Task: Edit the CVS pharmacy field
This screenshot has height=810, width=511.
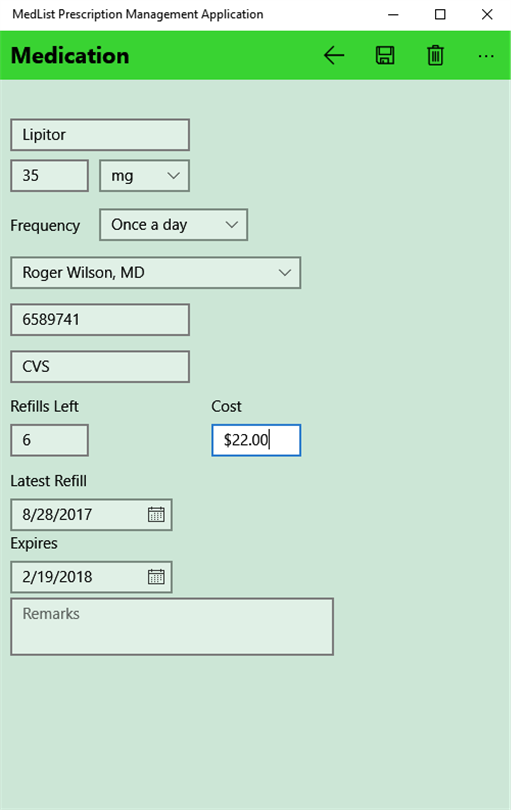Action: 100,367
